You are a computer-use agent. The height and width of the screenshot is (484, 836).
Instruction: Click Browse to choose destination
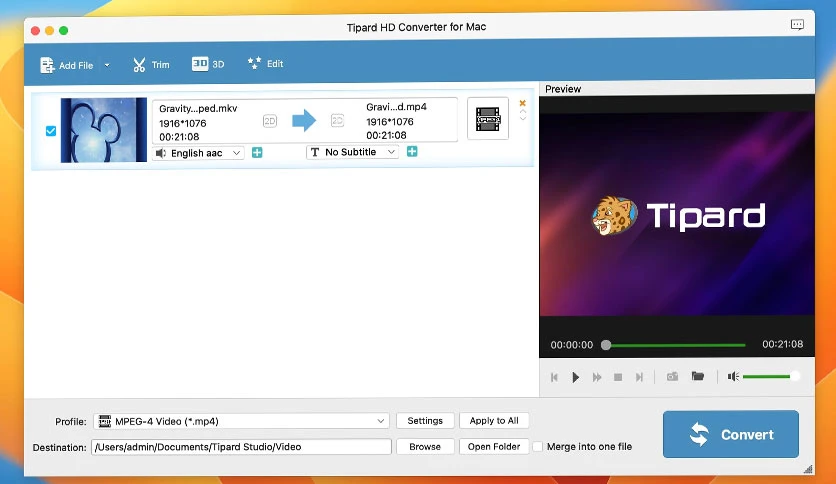point(425,447)
